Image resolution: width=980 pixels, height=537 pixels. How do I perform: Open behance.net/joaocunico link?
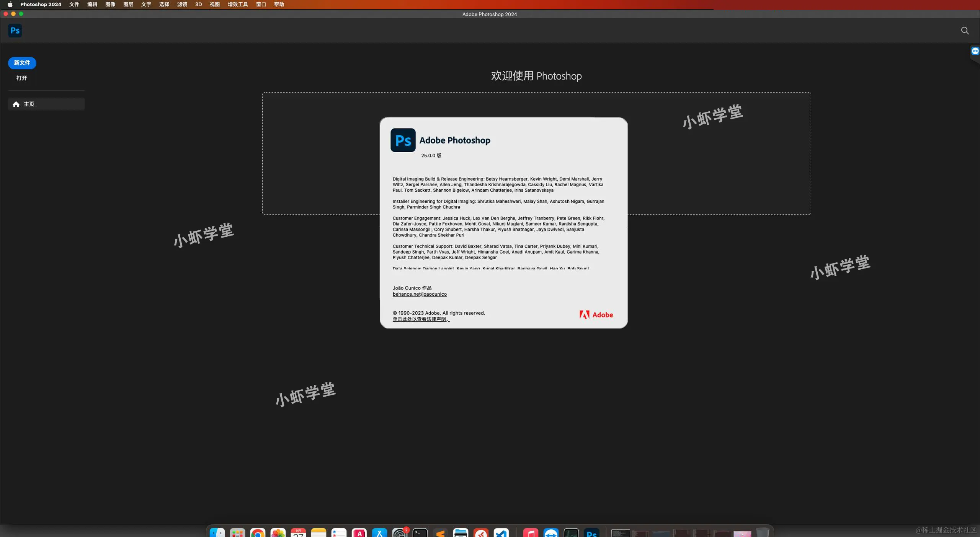pyautogui.click(x=420, y=294)
